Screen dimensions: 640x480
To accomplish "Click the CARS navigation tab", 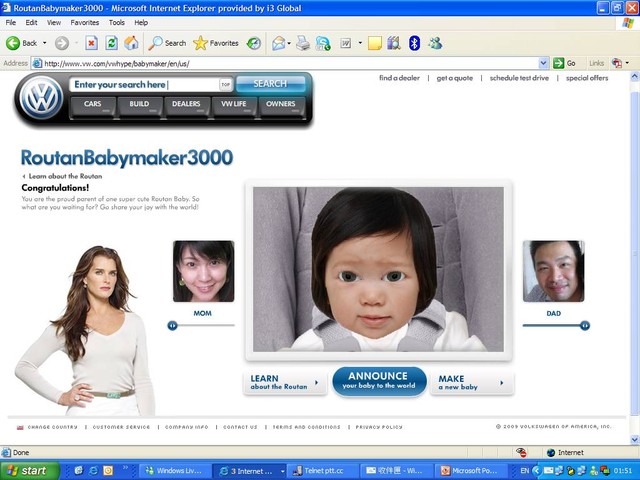I will 93,106.
